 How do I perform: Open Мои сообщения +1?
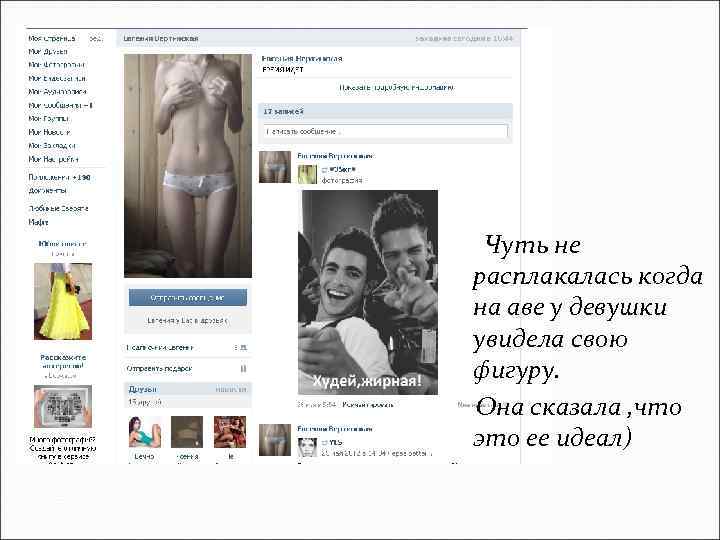pyautogui.click(x=60, y=105)
